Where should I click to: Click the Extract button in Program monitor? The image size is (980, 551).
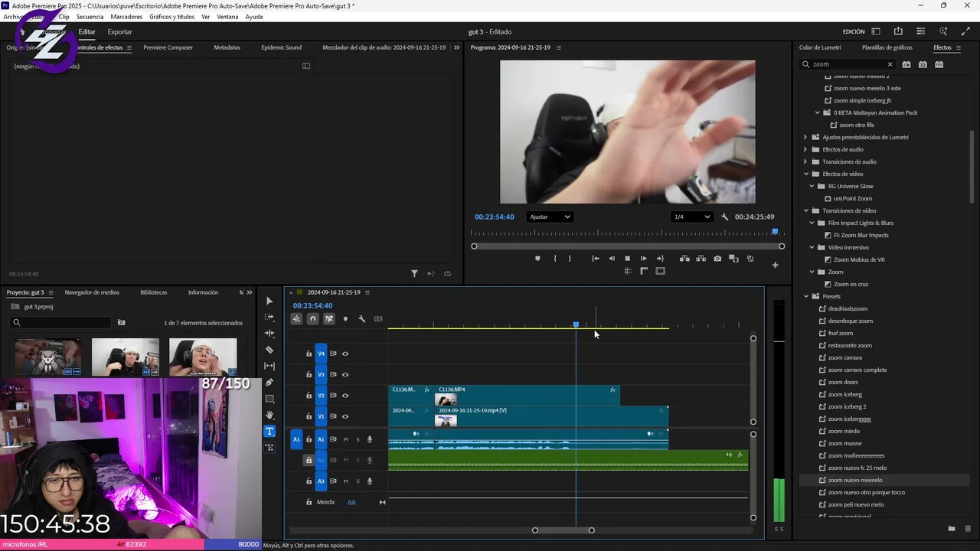click(701, 259)
